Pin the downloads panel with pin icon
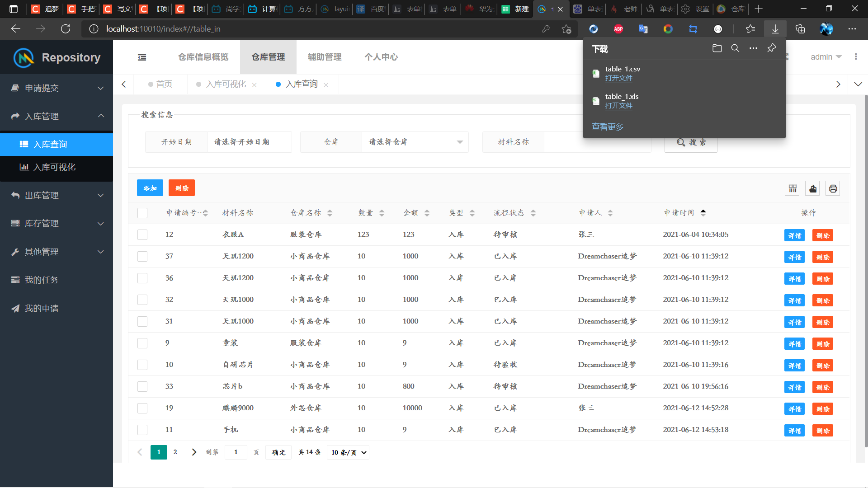This screenshot has width=868, height=488. tap(772, 48)
